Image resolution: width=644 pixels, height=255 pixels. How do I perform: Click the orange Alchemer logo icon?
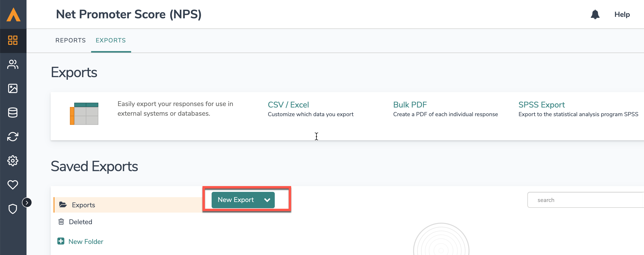13,14
